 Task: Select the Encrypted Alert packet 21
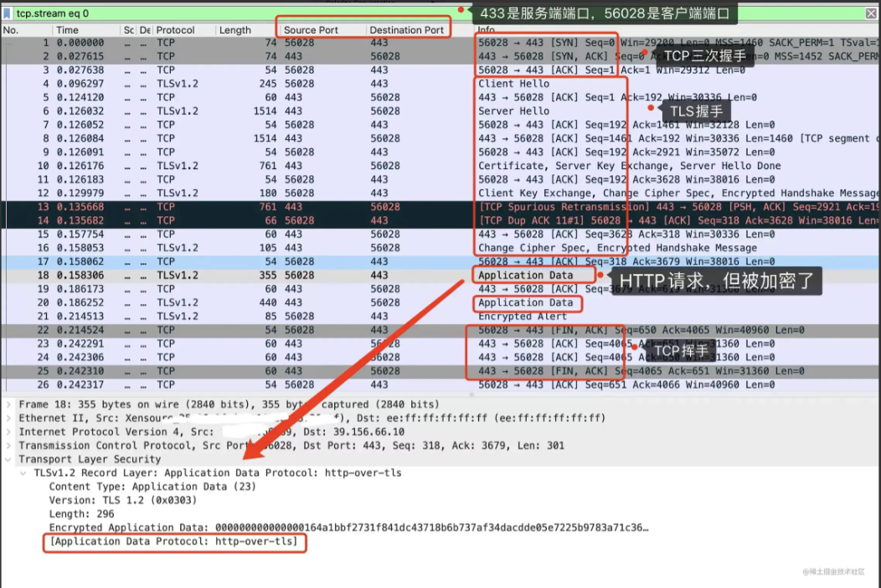(440, 316)
